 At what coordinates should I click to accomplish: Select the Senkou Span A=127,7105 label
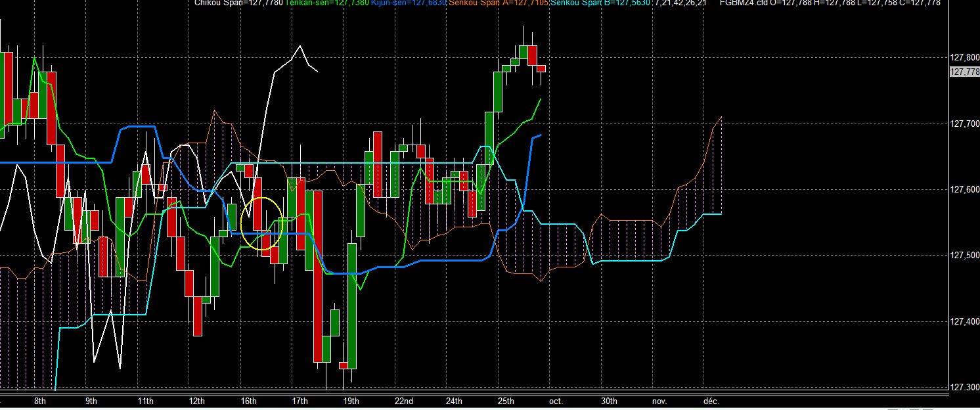point(499,3)
